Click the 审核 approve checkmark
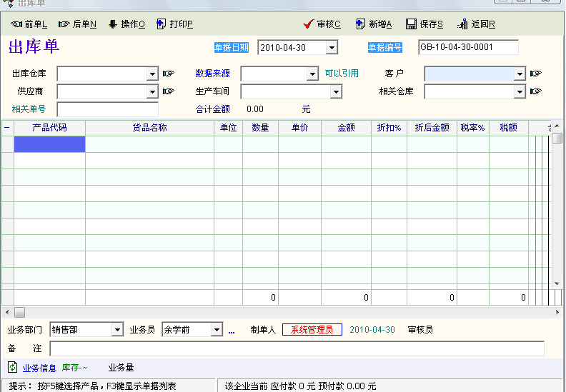The image size is (566, 392). 309,24
